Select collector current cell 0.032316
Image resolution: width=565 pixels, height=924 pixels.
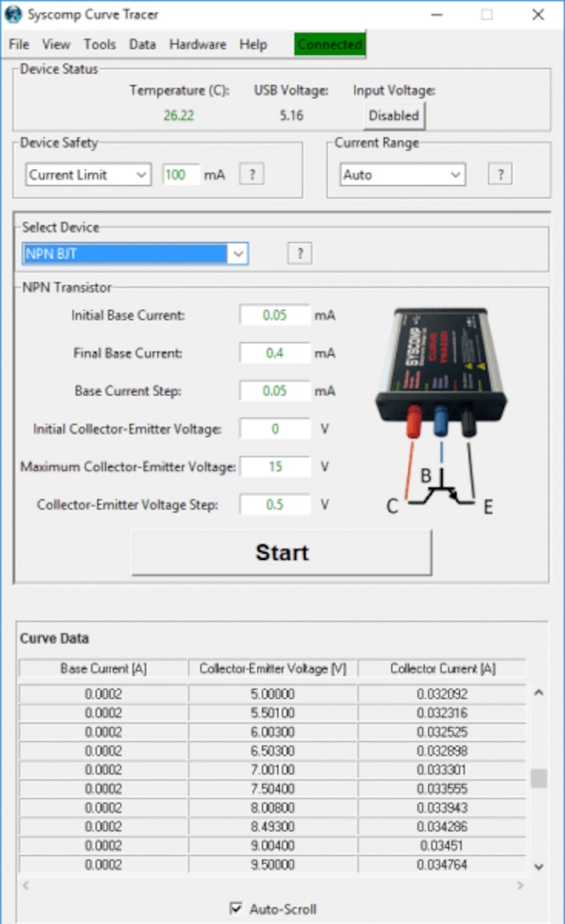(442, 713)
